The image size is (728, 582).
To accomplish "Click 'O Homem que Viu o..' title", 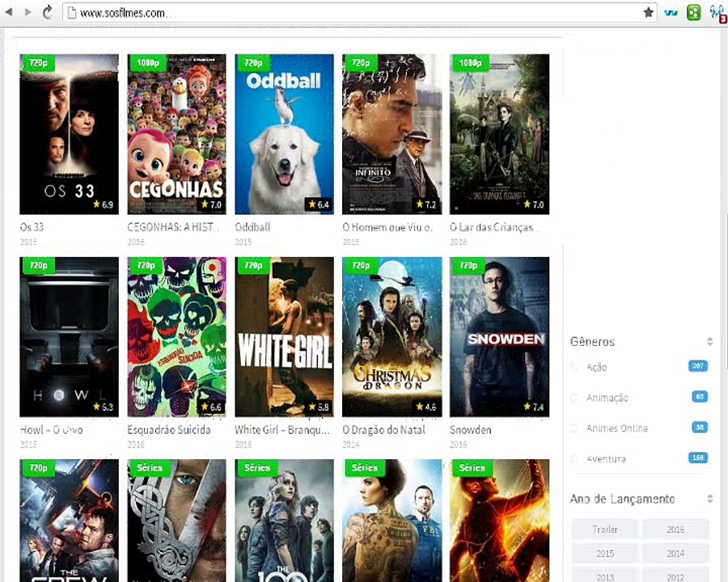I will click(387, 227).
